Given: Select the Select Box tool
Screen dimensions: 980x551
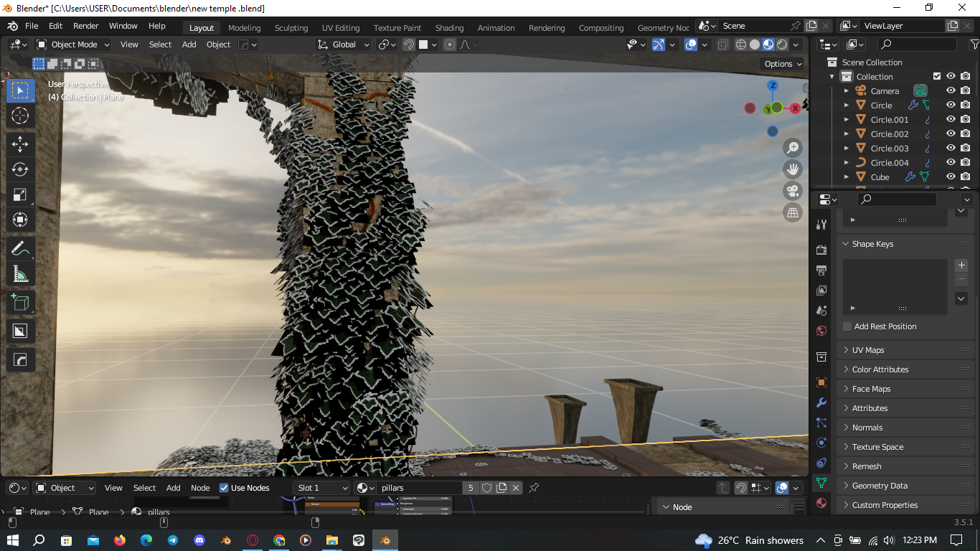Looking at the screenshot, I should click(x=20, y=90).
